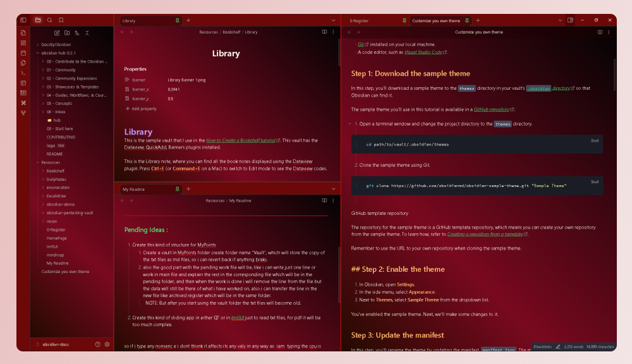This screenshot has width=632, height=364.
Task: Open the CONTRIBUTING note in explorer
Action: [x=61, y=137]
